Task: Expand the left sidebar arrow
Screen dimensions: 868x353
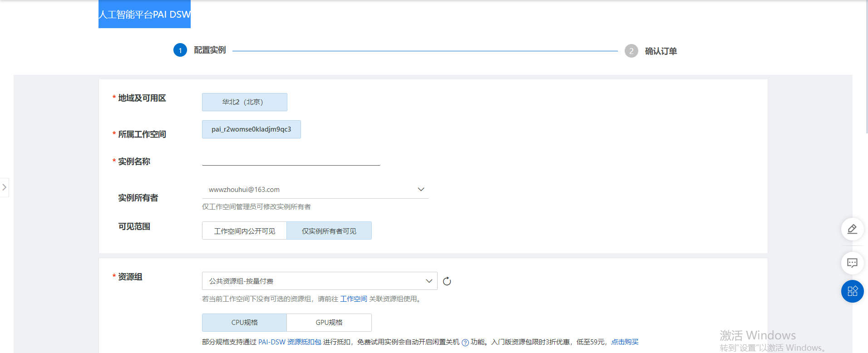Action: point(5,187)
